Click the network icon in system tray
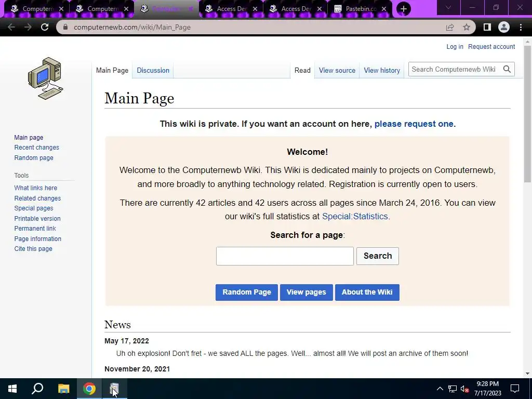 tap(453, 389)
